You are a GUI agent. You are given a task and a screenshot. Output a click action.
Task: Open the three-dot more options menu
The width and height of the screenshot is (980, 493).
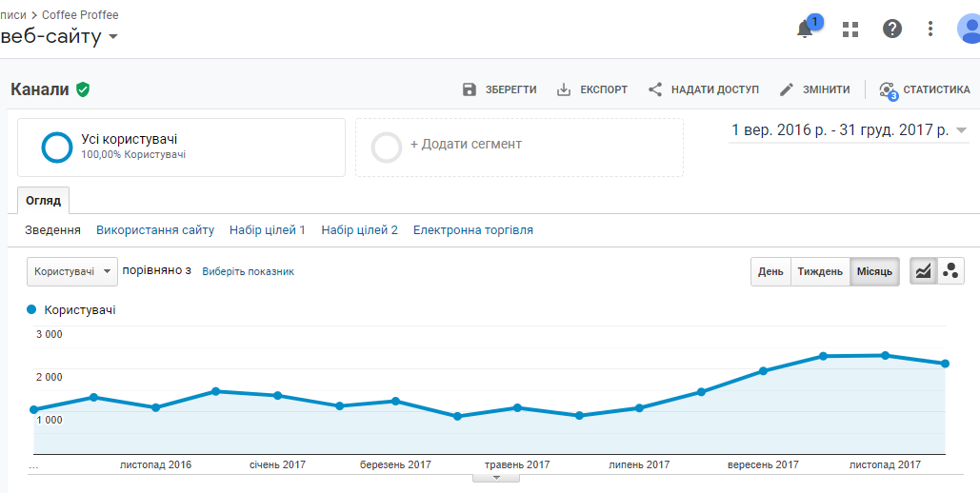tap(930, 29)
